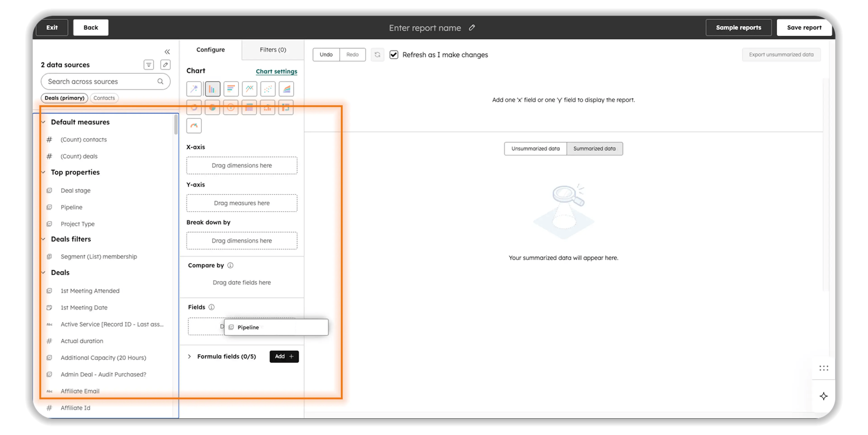The width and height of the screenshot is (868, 435).
Task: Uncheck 'Refresh as I make changes'
Action: [394, 54]
